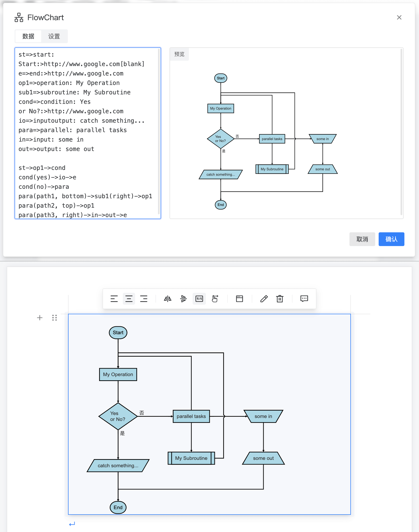This screenshot has width=419, height=532.
Task: Click the code line 'st->op1->cond'
Action: (42, 168)
